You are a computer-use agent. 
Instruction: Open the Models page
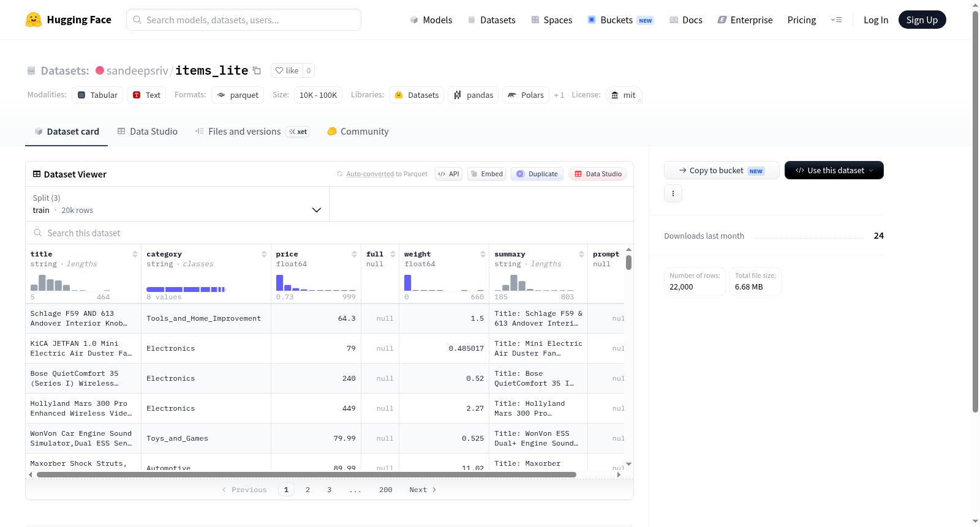pos(431,20)
